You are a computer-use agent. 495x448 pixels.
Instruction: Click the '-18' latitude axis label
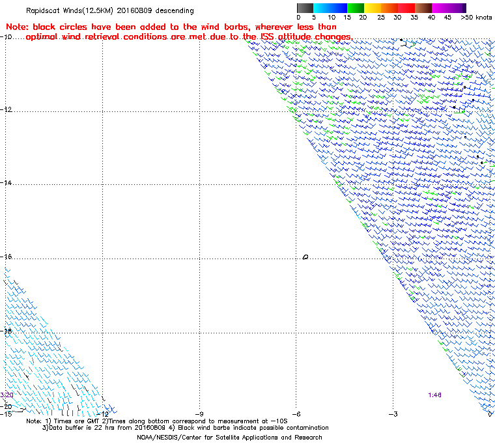tap(7, 331)
